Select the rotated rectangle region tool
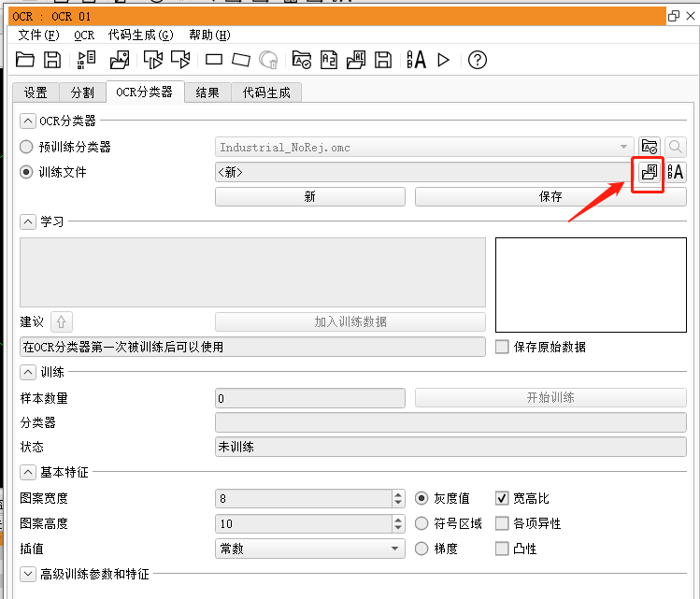This screenshot has width=700, height=599. coord(241,60)
